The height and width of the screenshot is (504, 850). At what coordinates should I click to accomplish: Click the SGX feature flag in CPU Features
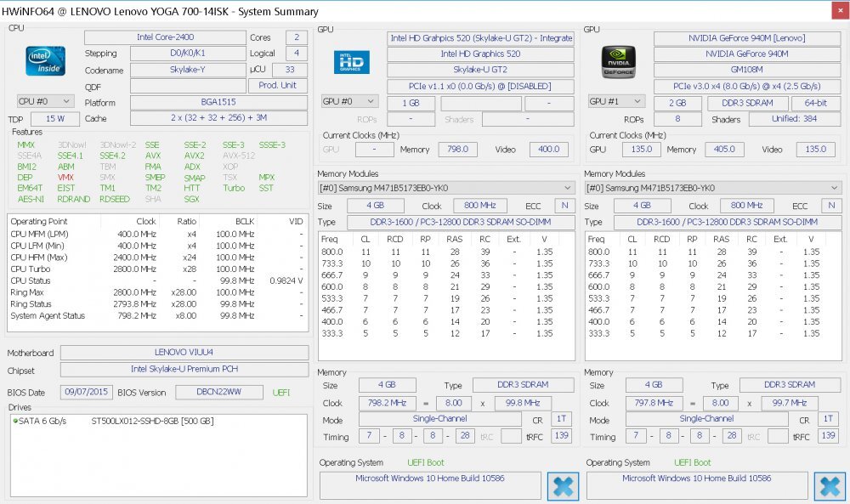(190, 196)
